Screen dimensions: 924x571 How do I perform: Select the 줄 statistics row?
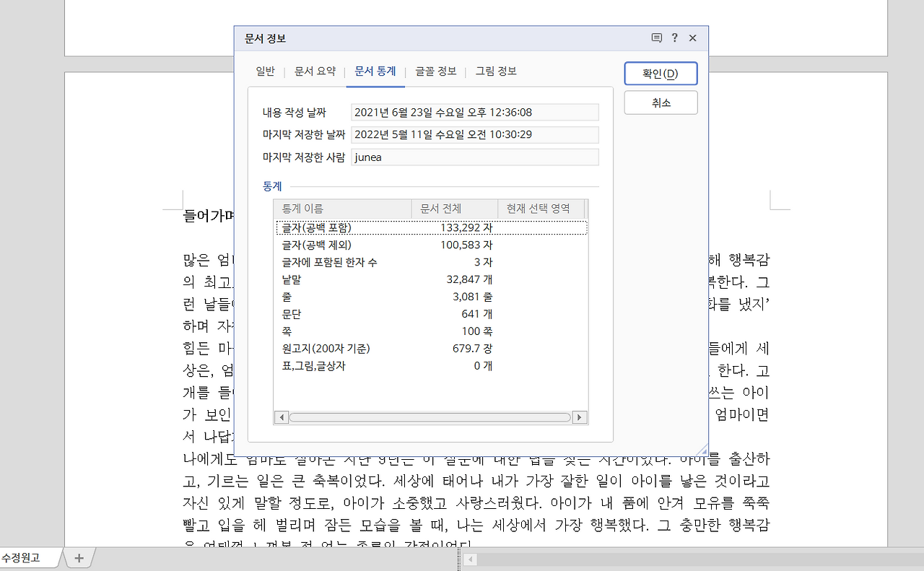click(431, 297)
